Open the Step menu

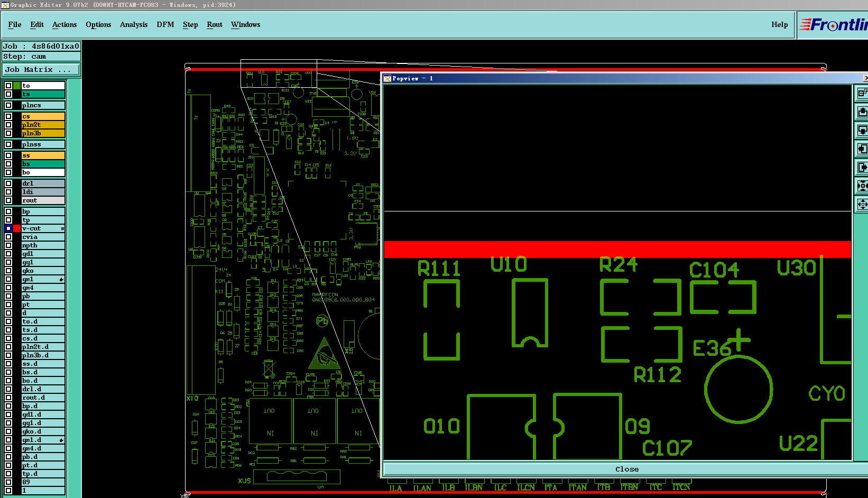pyautogui.click(x=190, y=24)
